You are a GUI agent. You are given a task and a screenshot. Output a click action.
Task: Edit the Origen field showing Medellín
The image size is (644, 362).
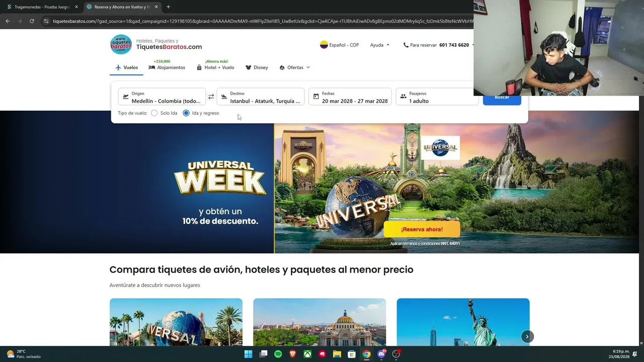pos(162,97)
